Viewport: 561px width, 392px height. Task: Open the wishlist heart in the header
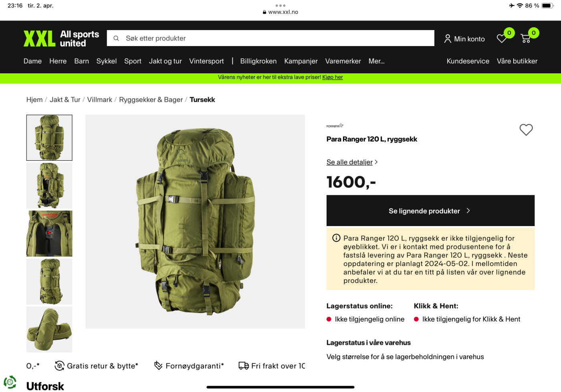[501, 38]
